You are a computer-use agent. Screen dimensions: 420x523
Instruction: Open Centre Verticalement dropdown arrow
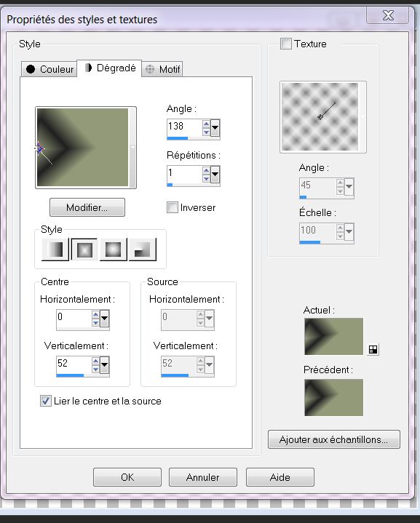click(105, 364)
